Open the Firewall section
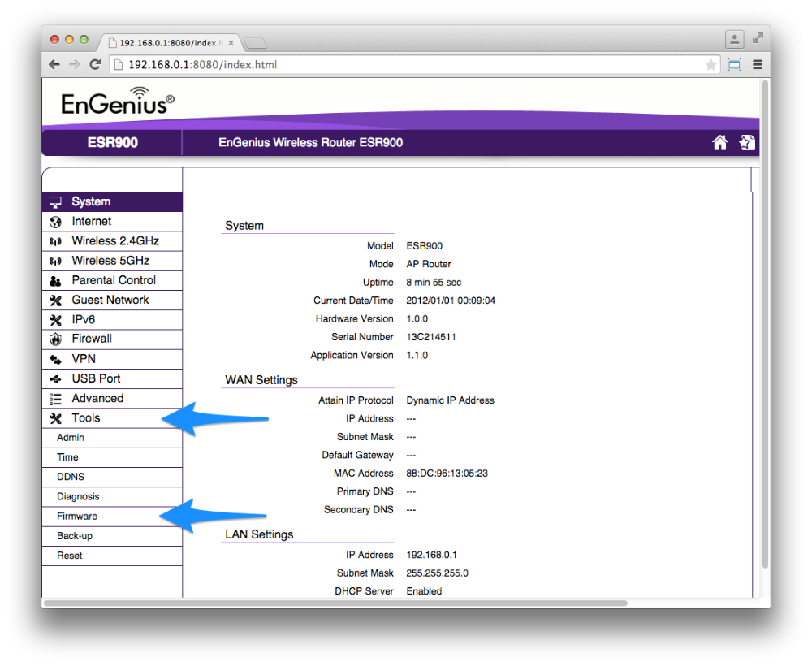The image size is (812, 666). pos(112,339)
